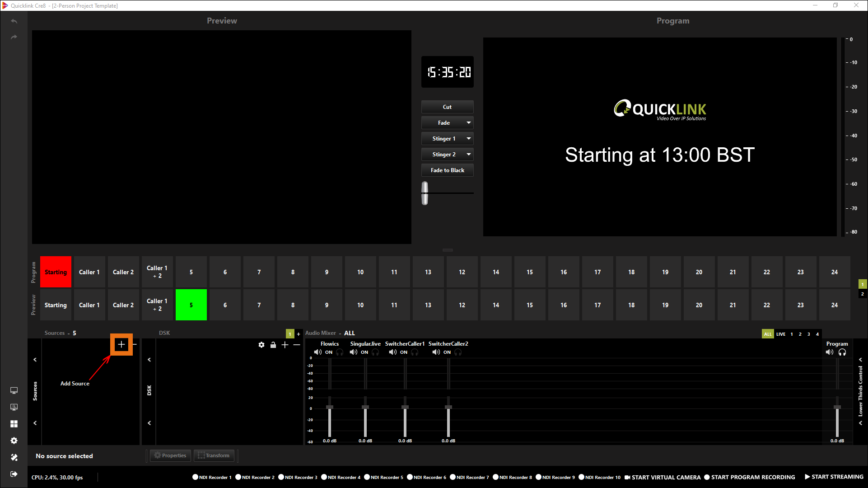This screenshot has height=488, width=868.
Task: Click the exit icon in left sidebar
Action: point(14,474)
